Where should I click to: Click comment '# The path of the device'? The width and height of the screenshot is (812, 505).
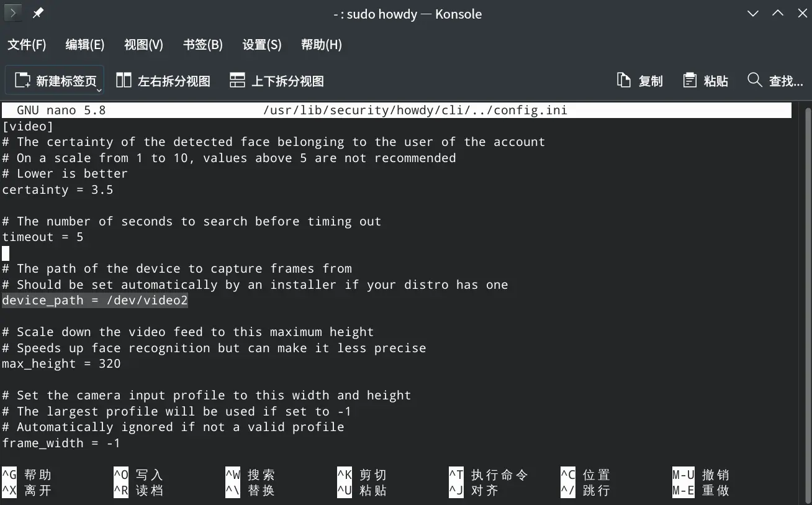click(x=177, y=268)
